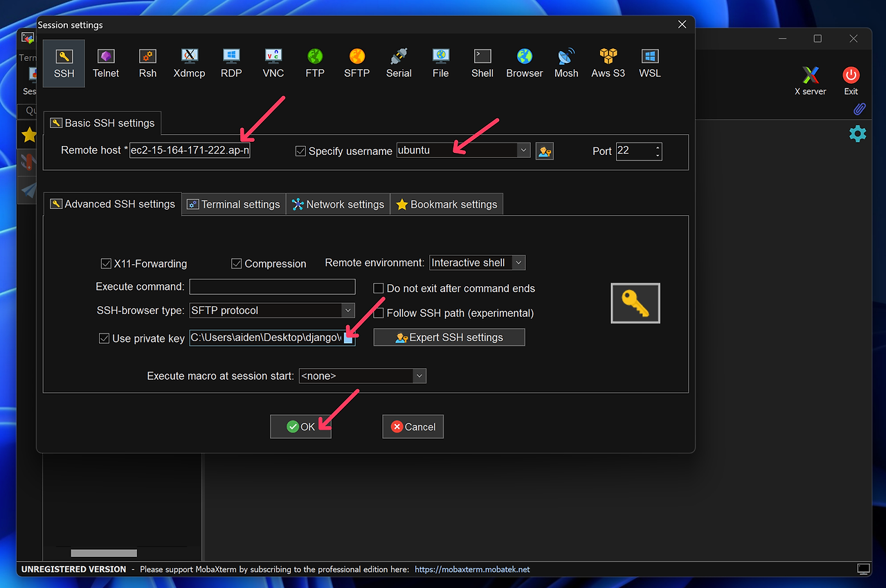Image resolution: width=886 pixels, height=588 pixels.
Task: Choose the Xdmcp session icon
Action: tap(189, 64)
